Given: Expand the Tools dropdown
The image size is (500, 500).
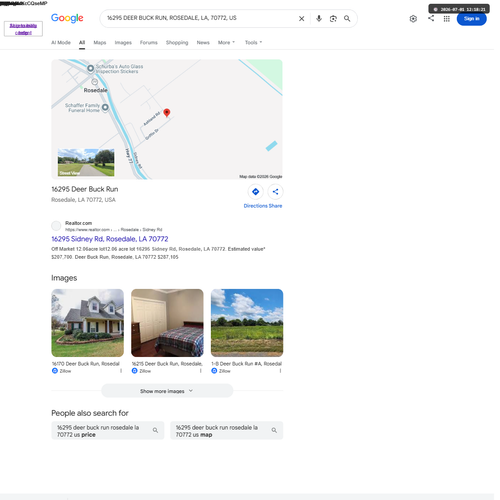Looking at the screenshot, I should click(253, 43).
